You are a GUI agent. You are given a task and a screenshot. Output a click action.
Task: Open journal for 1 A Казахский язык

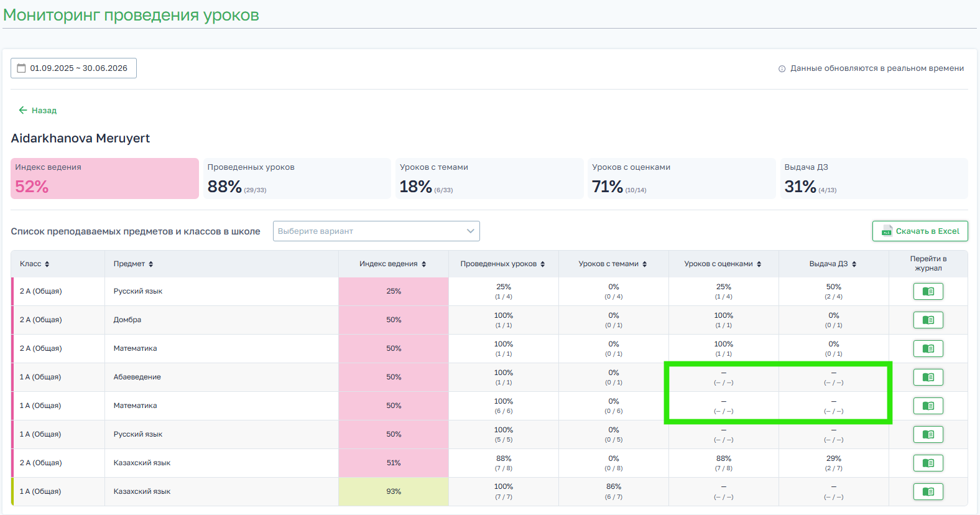click(928, 491)
